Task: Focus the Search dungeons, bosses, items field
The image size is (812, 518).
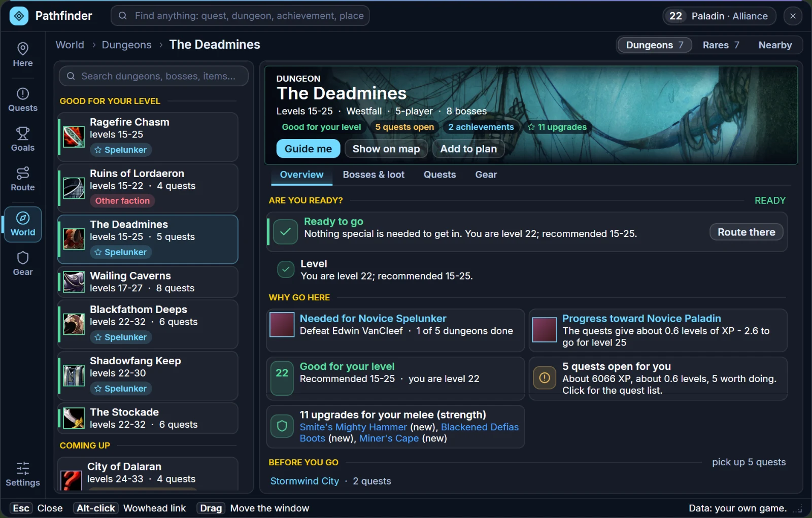Action: pos(154,76)
